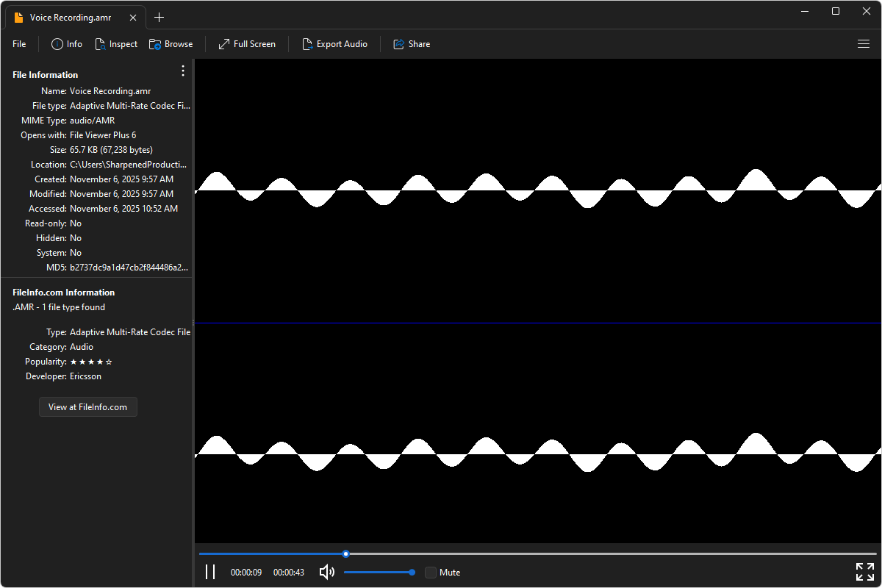The width and height of the screenshot is (882, 588).
Task: Expand the player to fullscreen
Action: click(864, 571)
